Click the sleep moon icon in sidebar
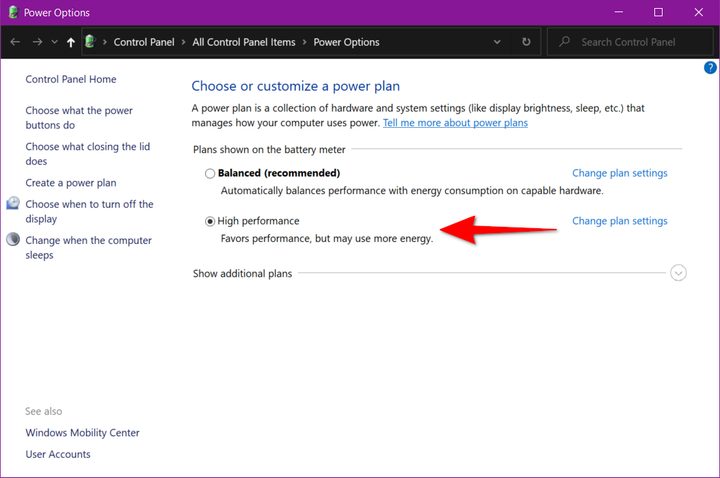 (x=13, y=239)
